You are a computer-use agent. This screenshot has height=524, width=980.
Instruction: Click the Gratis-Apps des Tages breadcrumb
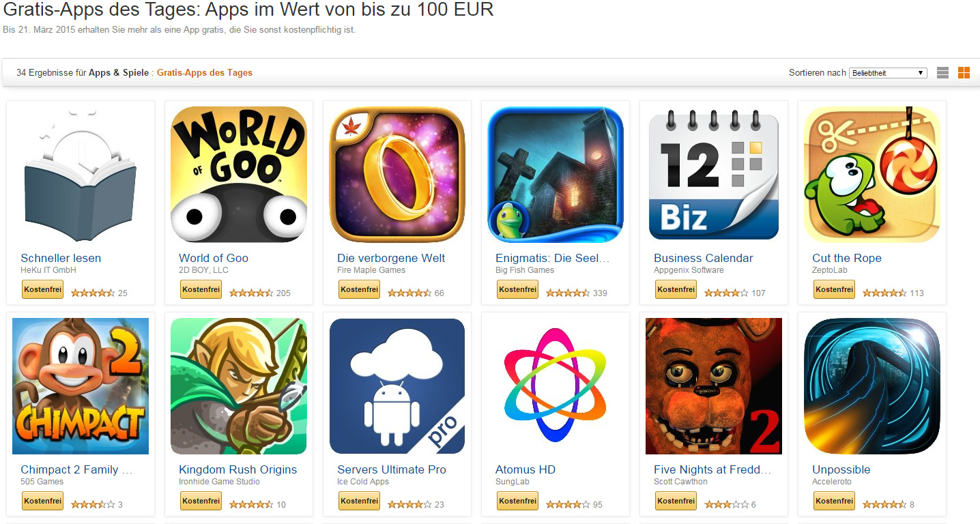click(205, 73)
